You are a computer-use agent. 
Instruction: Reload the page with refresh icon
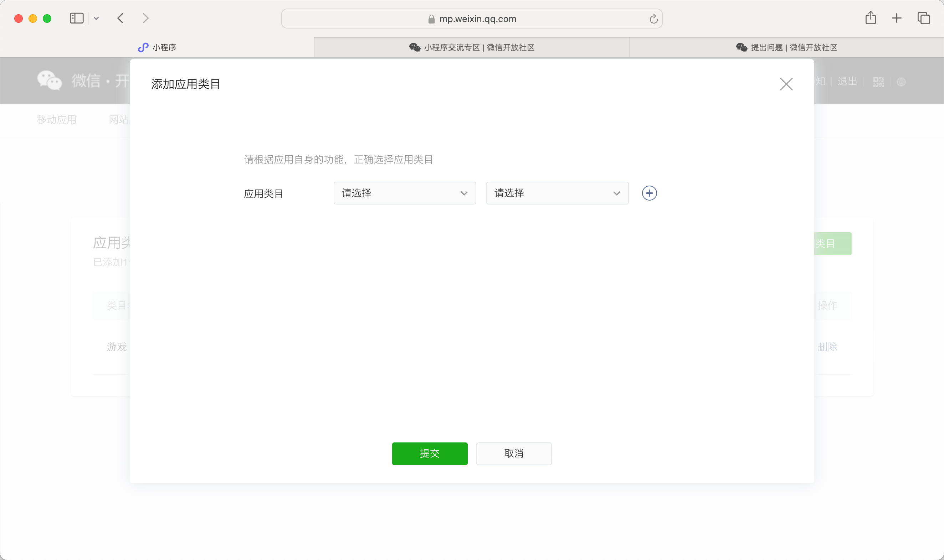653,19
